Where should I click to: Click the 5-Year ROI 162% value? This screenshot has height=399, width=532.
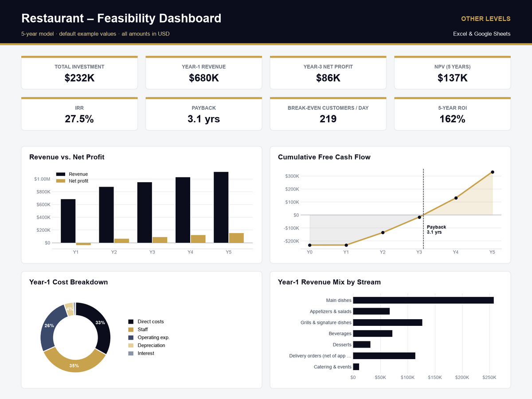452,119
